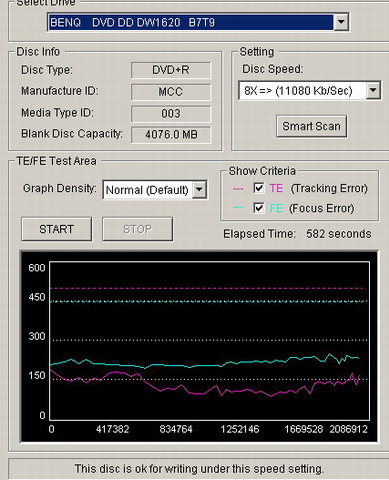Open the Graph Density dropdown arrow
This screenshot has width=389, height=480.
(x=199, y=190)
